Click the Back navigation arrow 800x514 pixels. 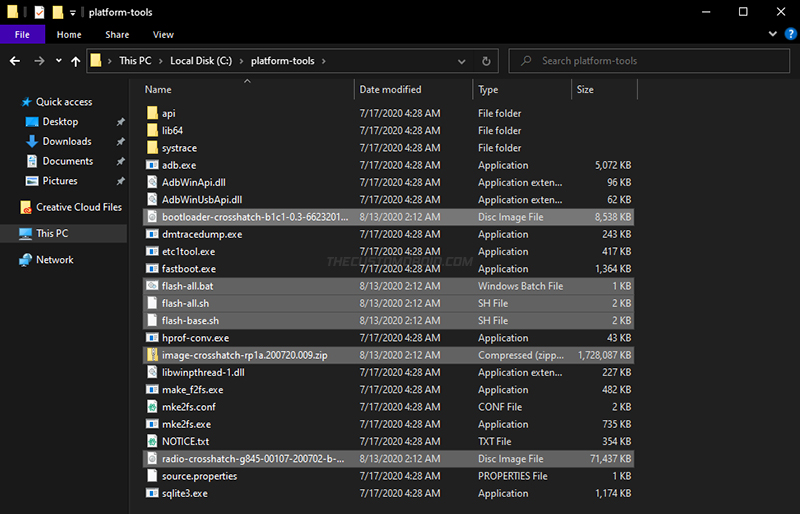coord(15,61)
